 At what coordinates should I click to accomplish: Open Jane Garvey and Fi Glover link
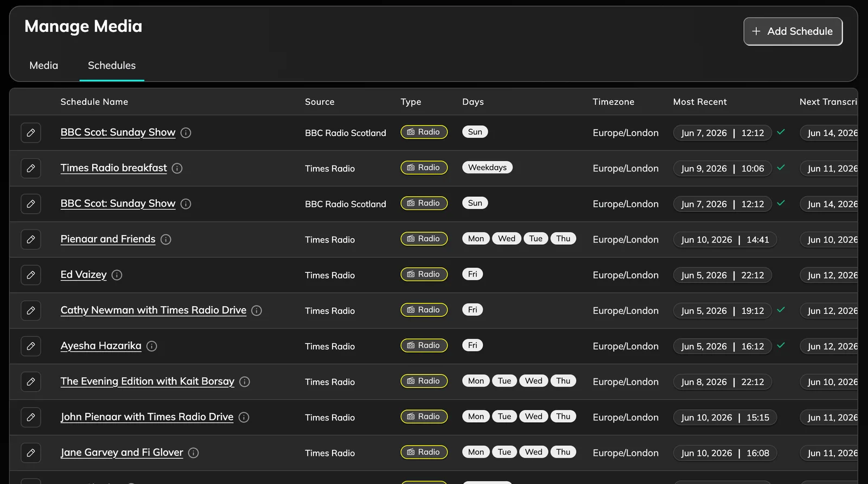click(x=122, y=452)
